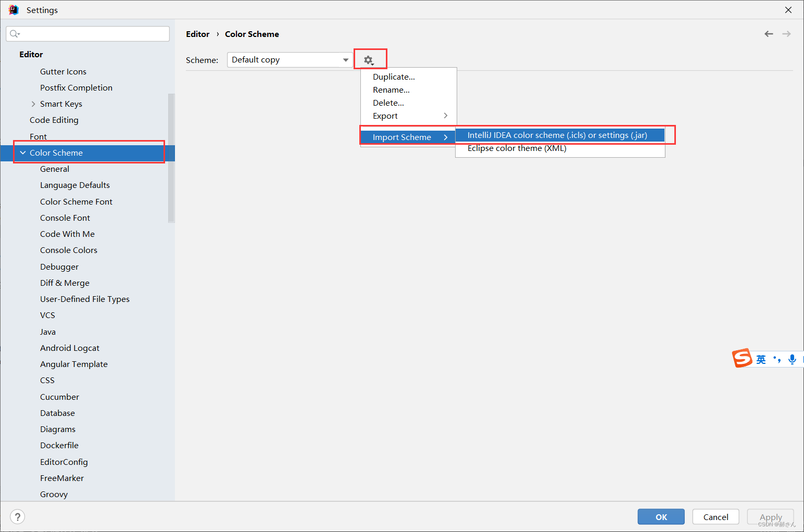Open Console Font settings
The height and width of the screenshot is (532, 804).
pyautogui.click(x=65, y=218)
